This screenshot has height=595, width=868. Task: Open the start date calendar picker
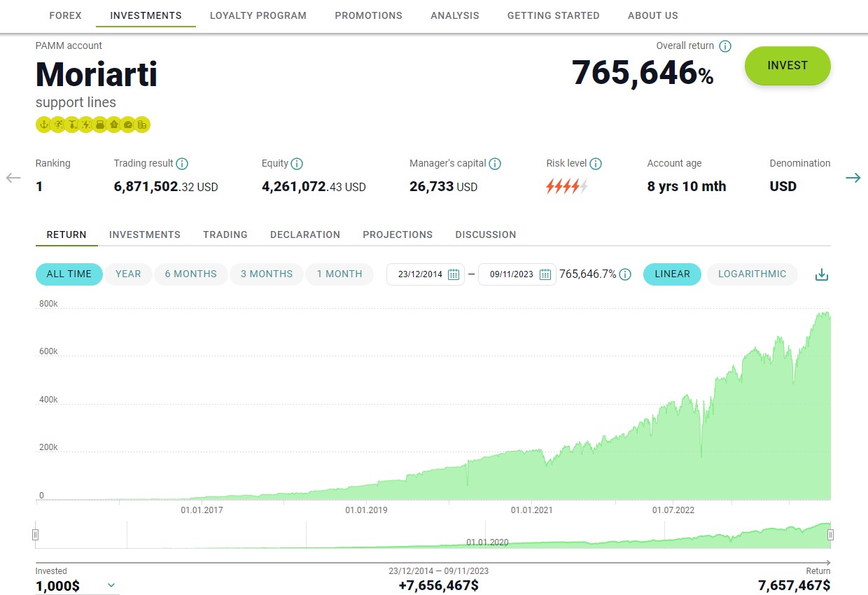click(x=453, y=274)
